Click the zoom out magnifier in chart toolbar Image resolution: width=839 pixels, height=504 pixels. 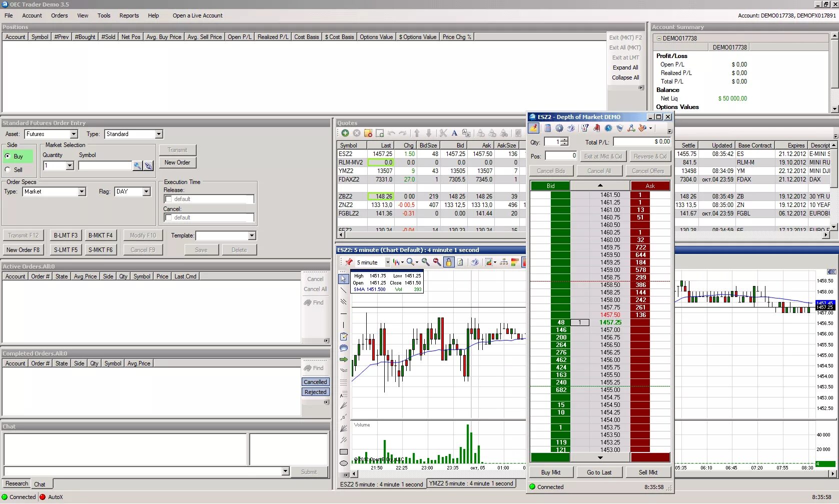pos(437,262)
